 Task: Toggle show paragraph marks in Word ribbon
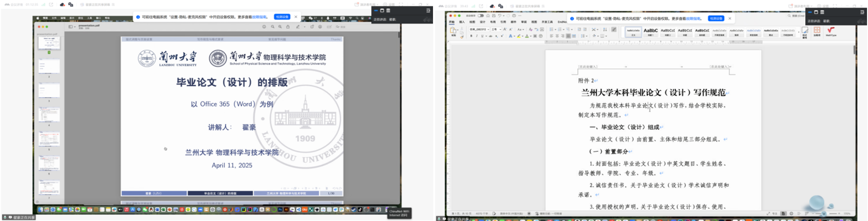[614, 29]
